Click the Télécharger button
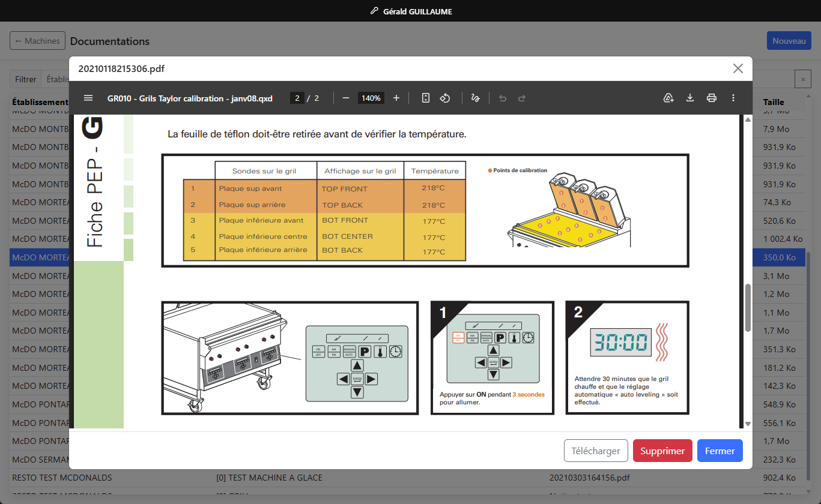This screenshot has height=504, width=821. pyautogui.click(x=596, y=451)
